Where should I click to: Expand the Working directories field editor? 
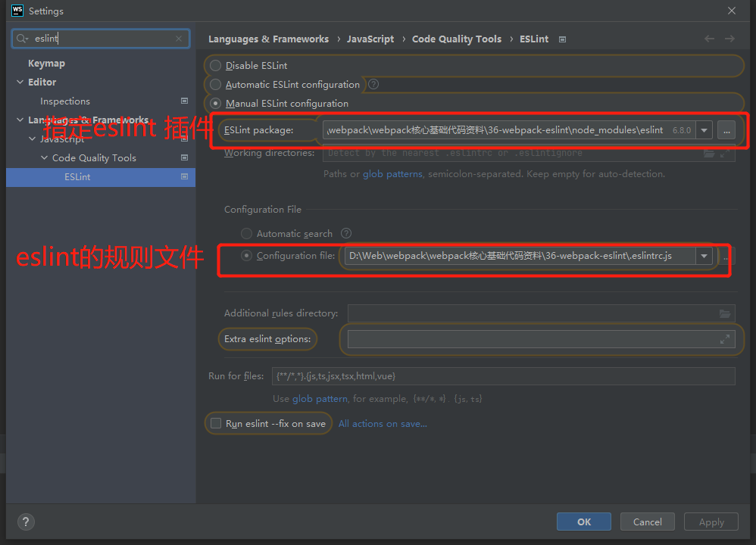pos(725,153)
